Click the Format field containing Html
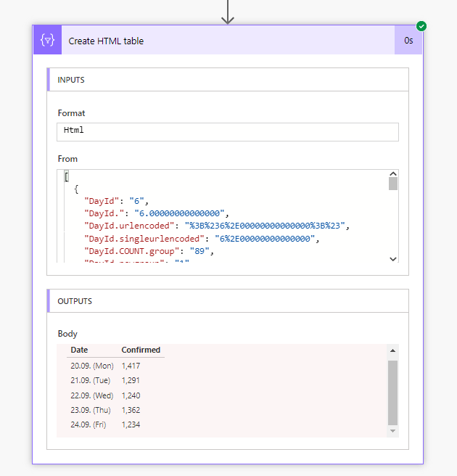457x476 pixels. 228,131
